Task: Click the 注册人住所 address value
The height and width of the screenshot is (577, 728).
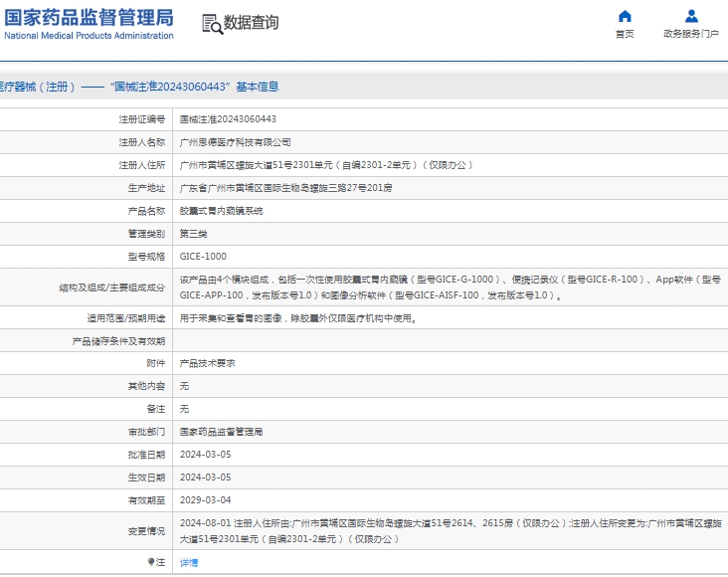Action: pyautogui.click(x=326, y=165)
